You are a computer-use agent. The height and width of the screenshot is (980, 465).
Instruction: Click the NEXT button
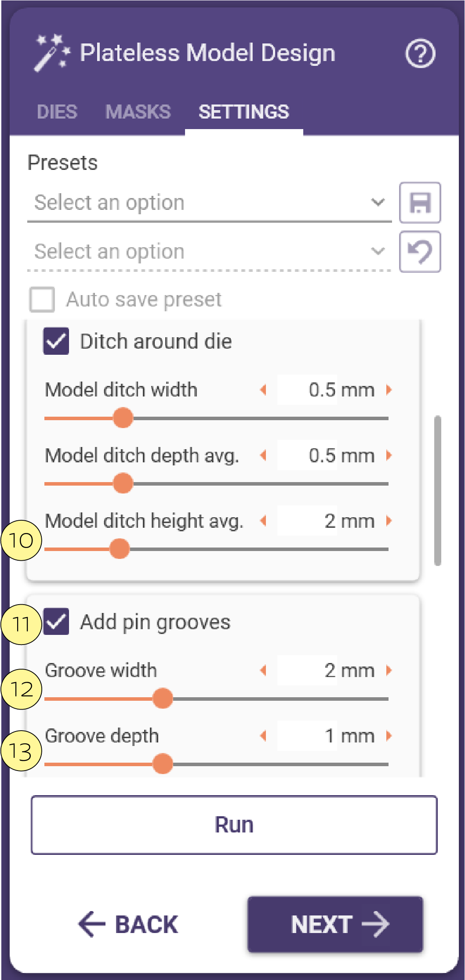335,924
